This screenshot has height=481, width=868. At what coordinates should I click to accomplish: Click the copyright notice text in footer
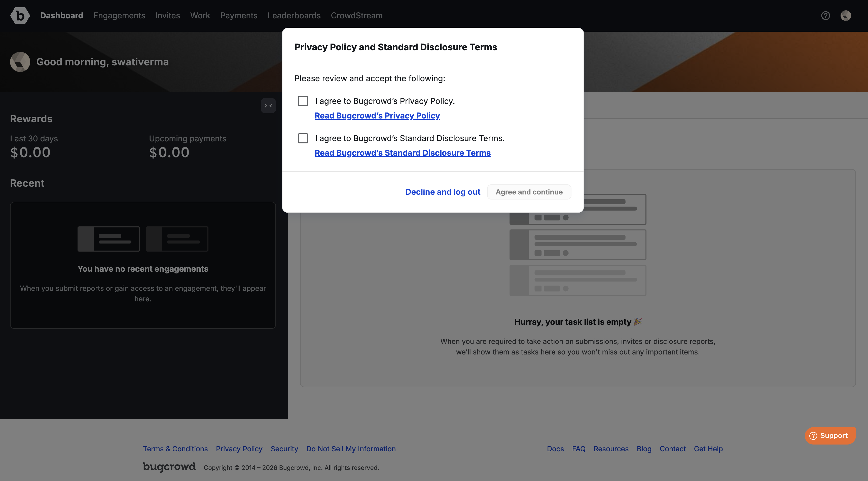291,467
